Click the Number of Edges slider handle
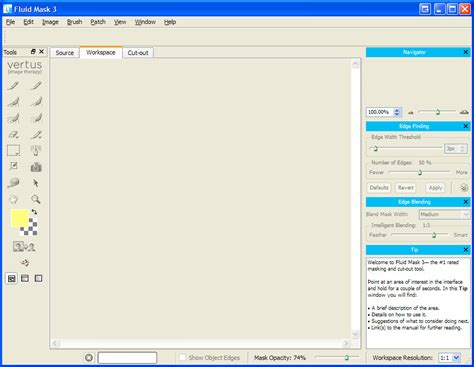The width and height of the screenshot is (474, 367). tap(420, 172)
